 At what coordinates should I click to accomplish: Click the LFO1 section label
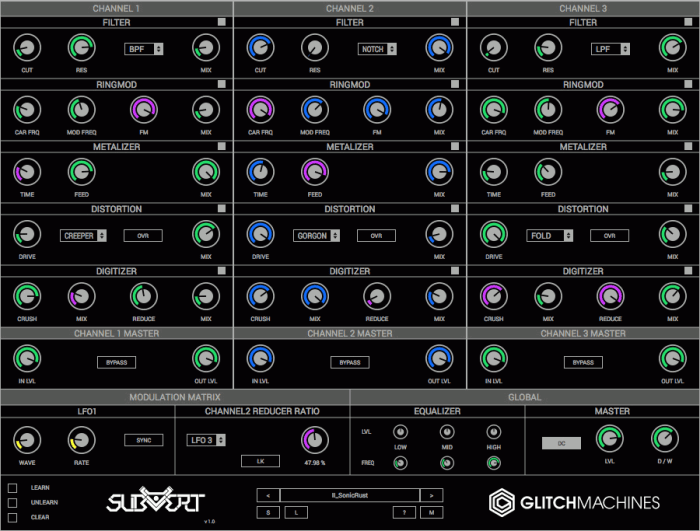click(x=87, y=411)
